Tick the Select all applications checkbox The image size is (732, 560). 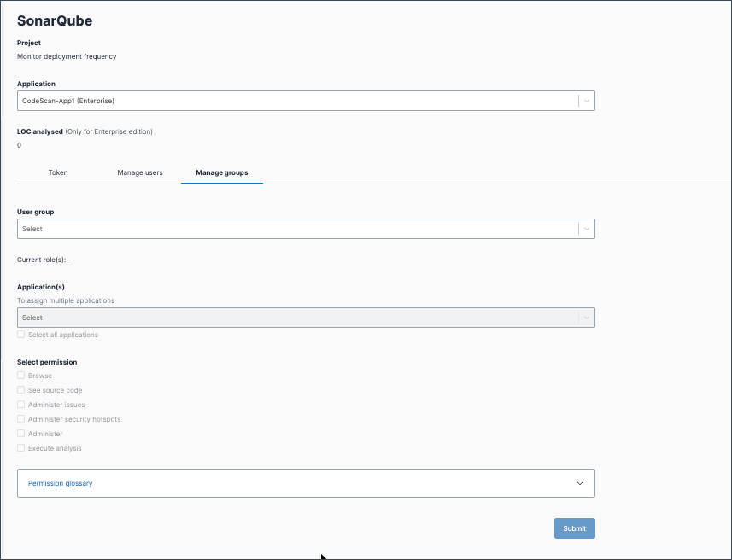[x=21, y=334]
